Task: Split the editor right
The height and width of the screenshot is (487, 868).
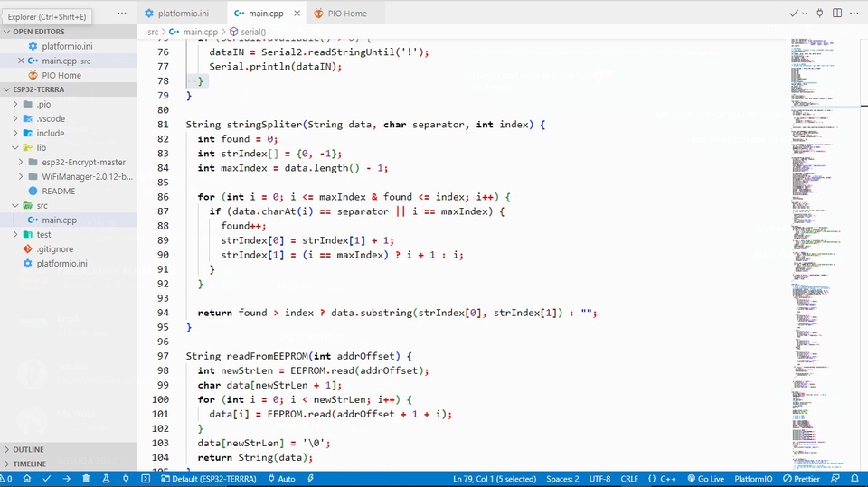Action: (x=837, y=14)
